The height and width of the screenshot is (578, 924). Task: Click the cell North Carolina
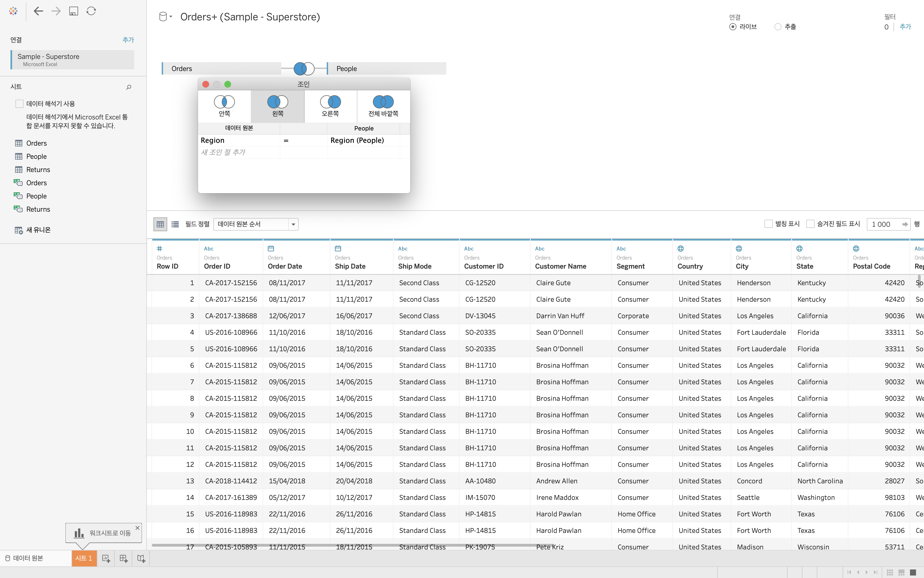pos(820,481)
